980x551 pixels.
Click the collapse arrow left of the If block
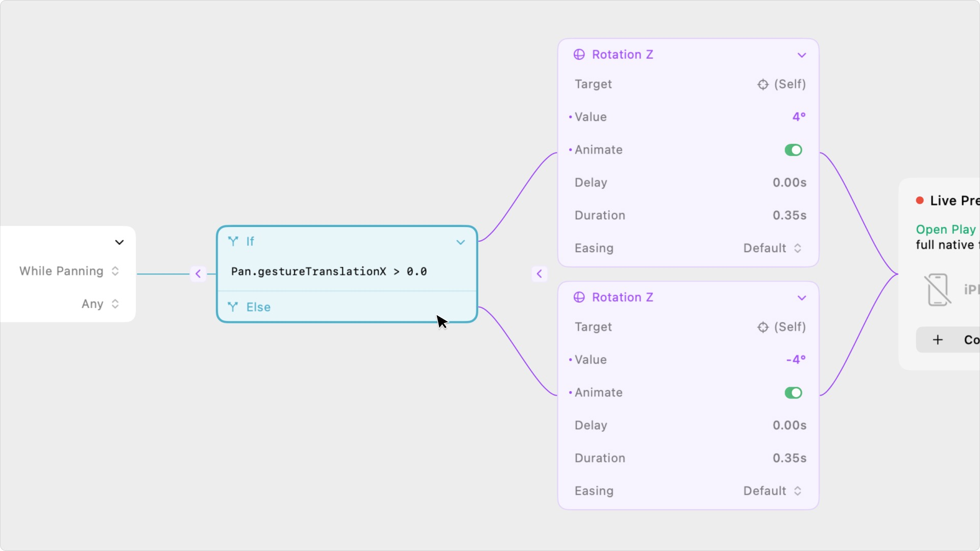coord(198,274)
